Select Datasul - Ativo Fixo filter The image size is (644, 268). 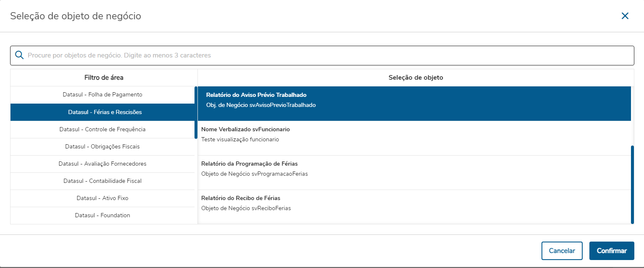click(103, 198)
